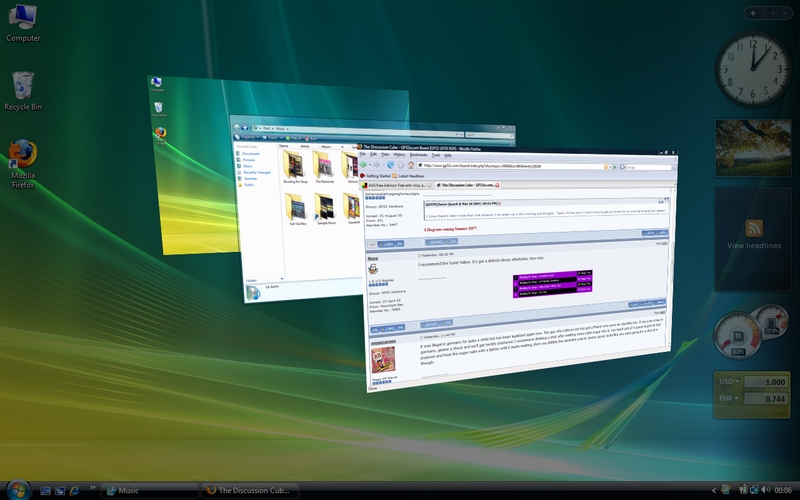Switch to the Music taskbar button

click(149, 490)
